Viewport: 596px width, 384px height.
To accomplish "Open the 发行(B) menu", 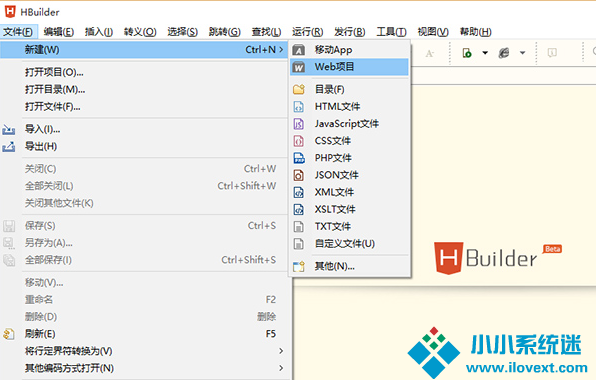I will (349, 32).
